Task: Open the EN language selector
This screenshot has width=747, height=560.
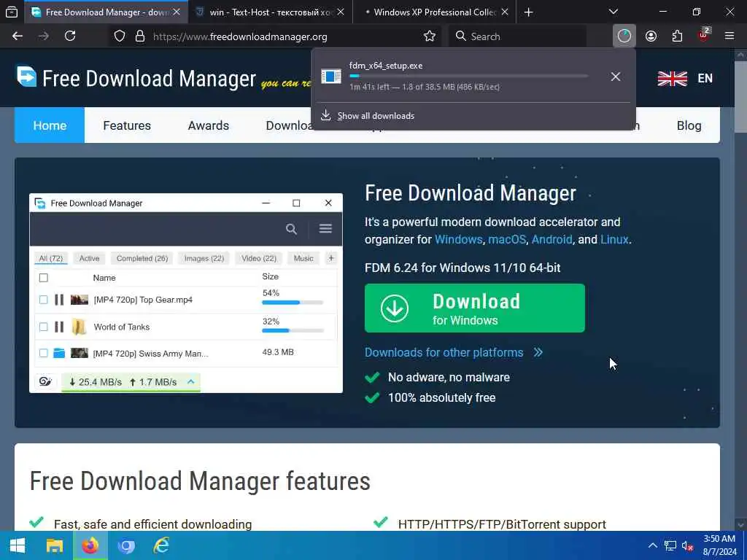Action: click(x=705, y=79)
